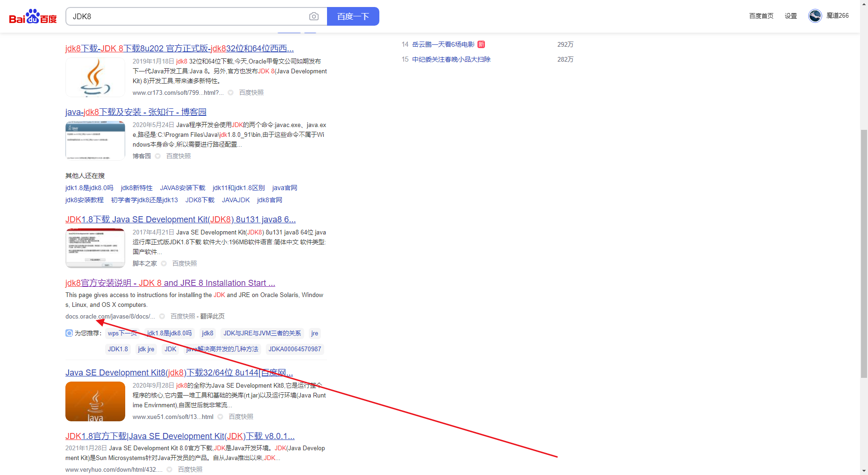This screenshot has width=868, height=475.
Task: Click the user avatar for 魔道266
Action: 815,16
